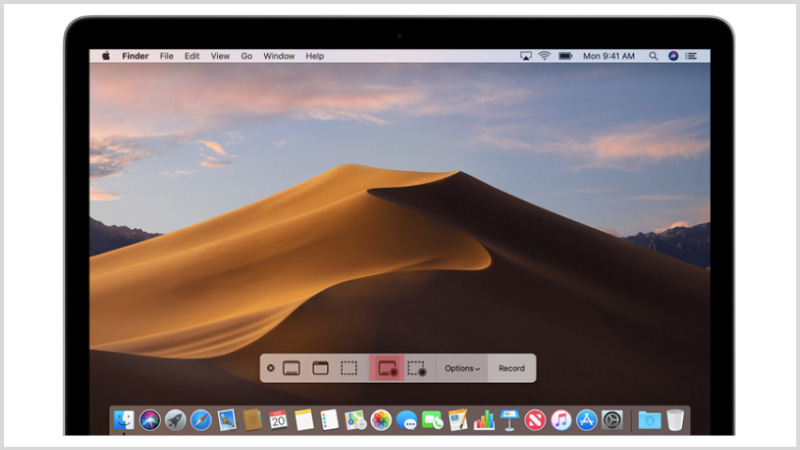Close the screenshot toolbar

coord(270,368)
